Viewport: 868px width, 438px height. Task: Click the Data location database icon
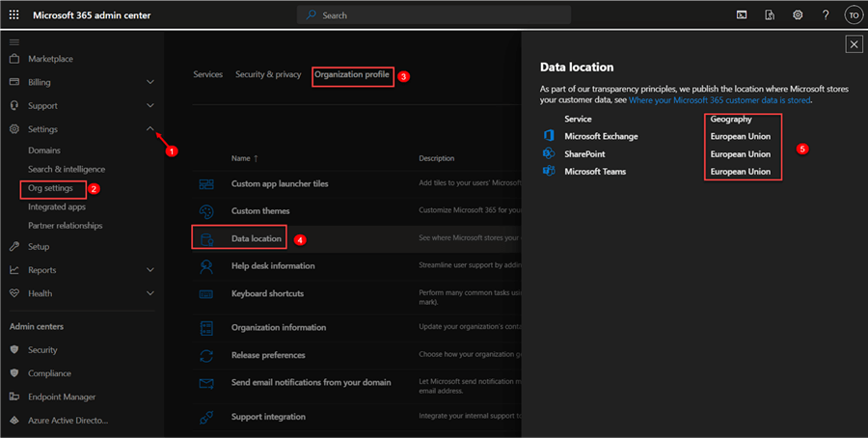(x=206, y=239)
